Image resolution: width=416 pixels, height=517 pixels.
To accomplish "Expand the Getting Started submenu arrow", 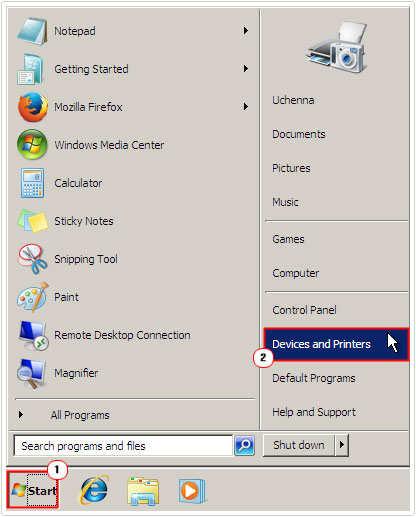I will tap(246, 69).
